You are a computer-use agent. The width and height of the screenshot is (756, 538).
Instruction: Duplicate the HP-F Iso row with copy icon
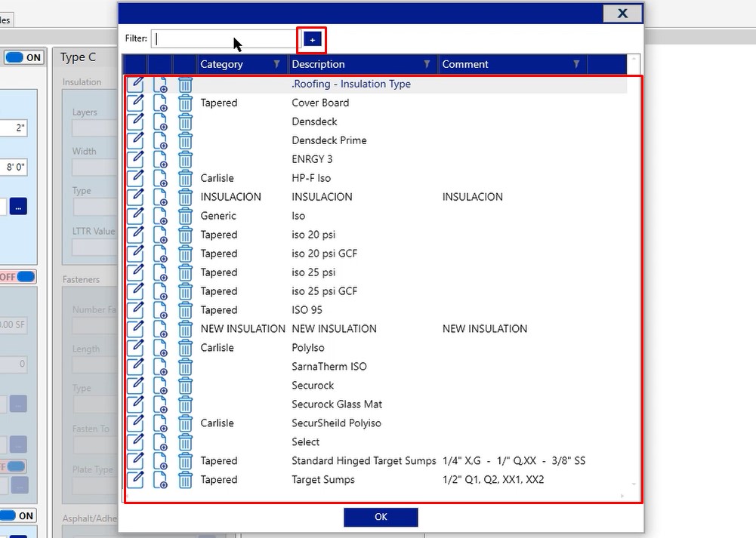pyautogui.click(x=160, y=178)
